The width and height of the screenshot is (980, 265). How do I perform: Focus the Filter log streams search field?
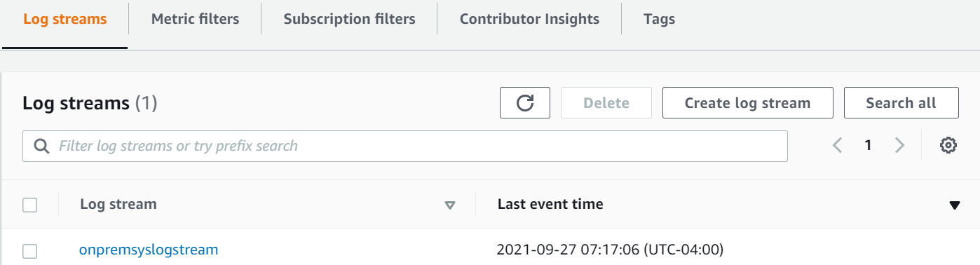[405, 146]
